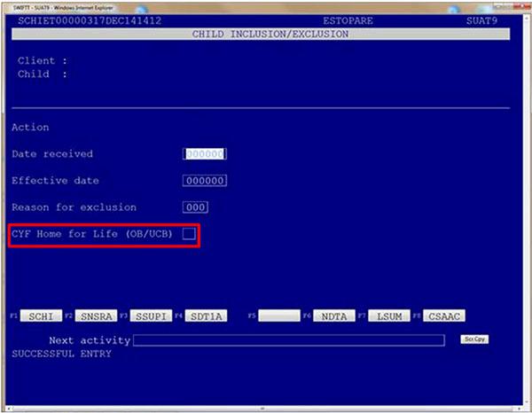Screen dimensions: 532x413
Task: Click the SWIFTT window title bar
Action: [266, 4]
